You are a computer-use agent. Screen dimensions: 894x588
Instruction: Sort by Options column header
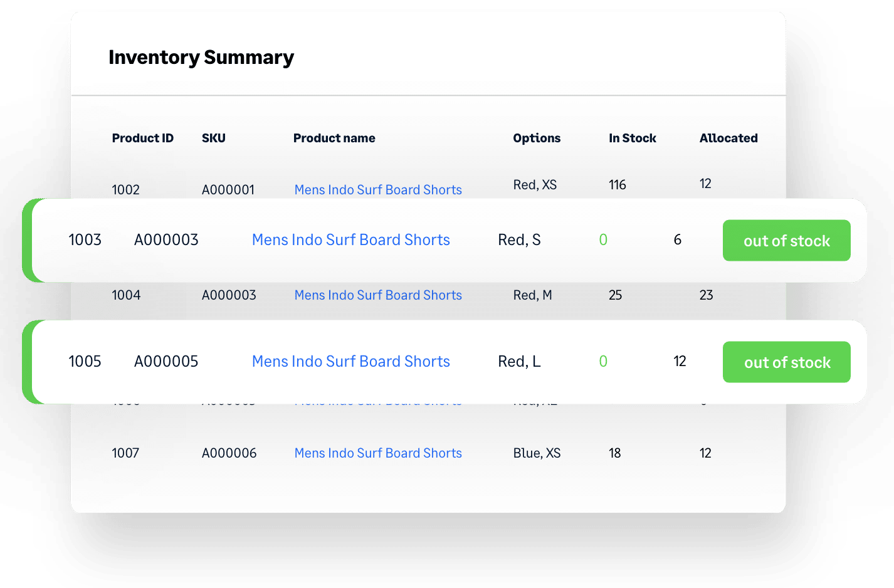click(537, 139)
